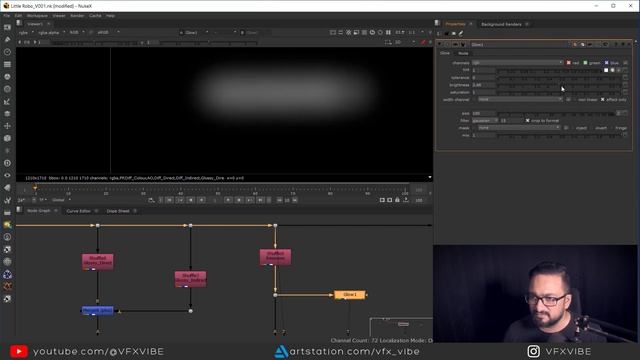Open the Merge nodes toolbar icon
The width and height of the screenshot is (640, 360).
point(7,113)
